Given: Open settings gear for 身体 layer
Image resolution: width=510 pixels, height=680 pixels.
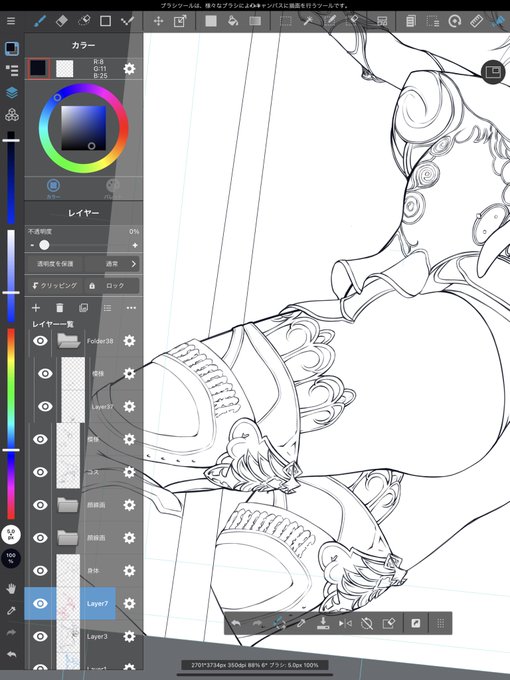Looking at the screenshot, I should pyautogui.click(x=129, y=570).
